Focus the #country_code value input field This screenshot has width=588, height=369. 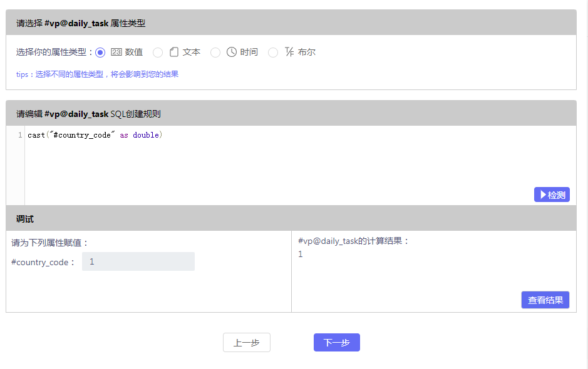click(138, 262)
